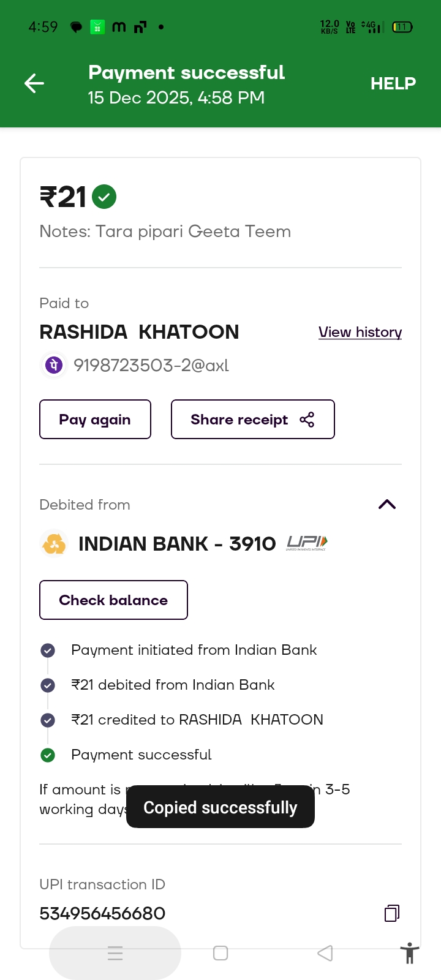
Task: Open recent apps navigation button
Action: point(115,953)
